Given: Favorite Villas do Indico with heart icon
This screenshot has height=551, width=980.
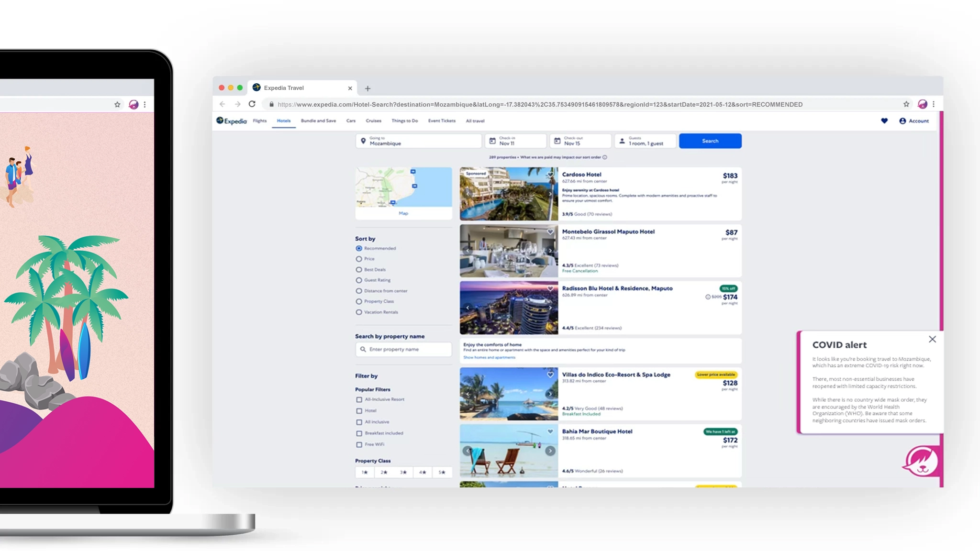Looking at the screenshot, I should (550, 375).
